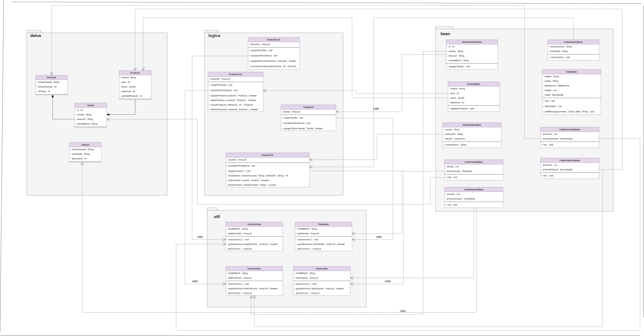Click the Usuario class header
This screenshot has height=336, width=644.
pos(85,144)
